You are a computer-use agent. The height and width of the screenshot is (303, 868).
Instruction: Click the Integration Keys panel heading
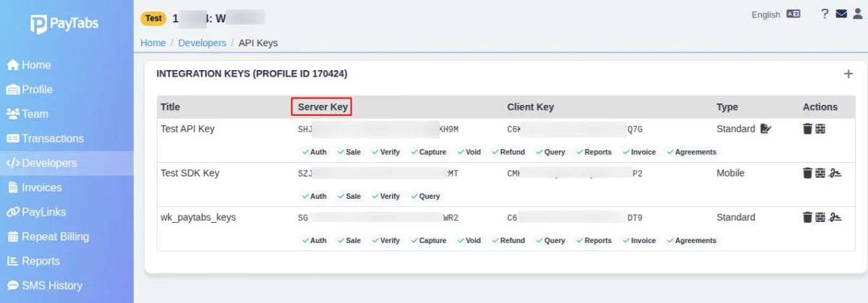pos(252,74)
